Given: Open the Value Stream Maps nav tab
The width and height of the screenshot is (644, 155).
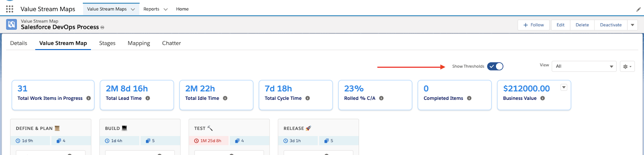Looking at the screenshot, I should click(107, 9).
